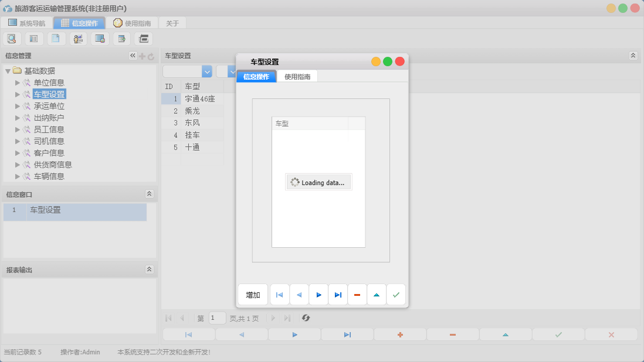Open first filter dropdown above the table
Screen dimensions: 644x362
tap(206, 71)
